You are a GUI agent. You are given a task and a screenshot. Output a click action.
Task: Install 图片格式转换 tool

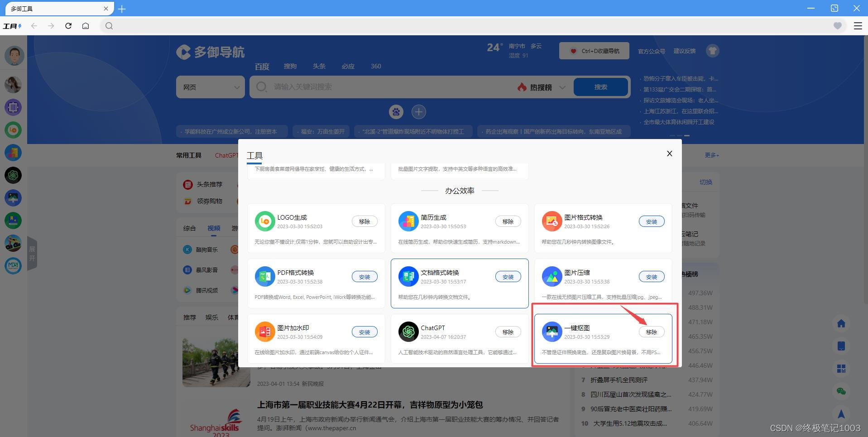(x=652, y=221)
